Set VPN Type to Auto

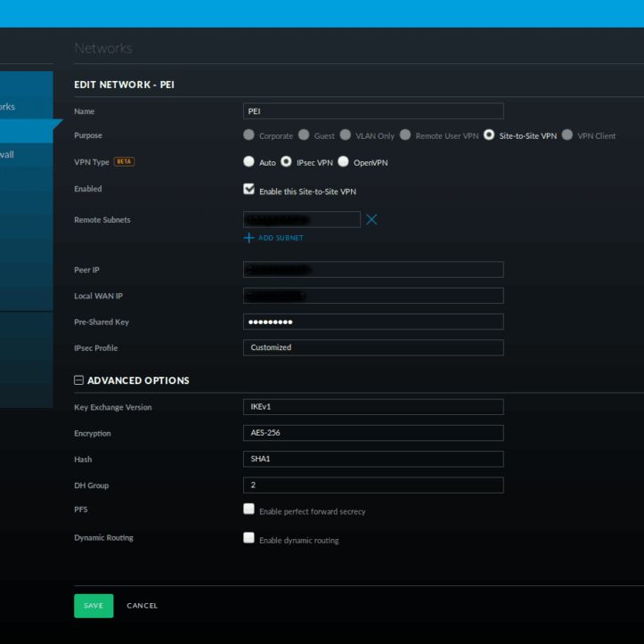tap(249, 161)
